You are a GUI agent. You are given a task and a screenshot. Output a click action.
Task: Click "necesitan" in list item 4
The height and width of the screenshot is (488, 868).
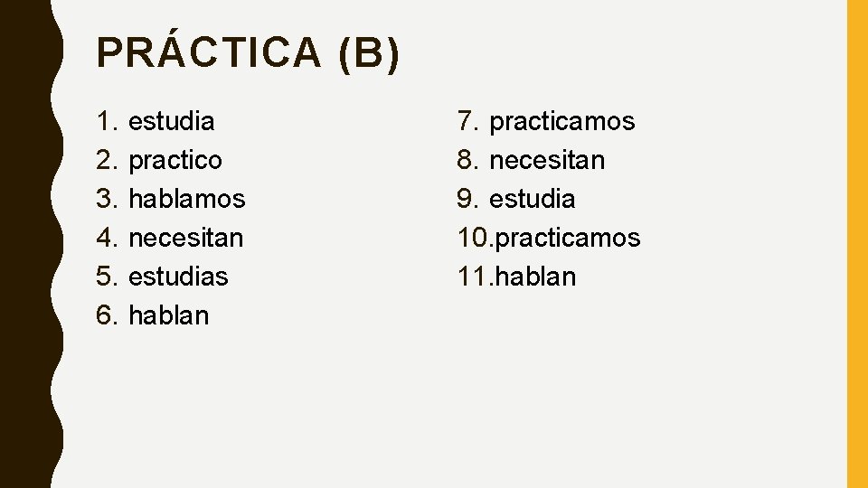(x=186, y=238)
